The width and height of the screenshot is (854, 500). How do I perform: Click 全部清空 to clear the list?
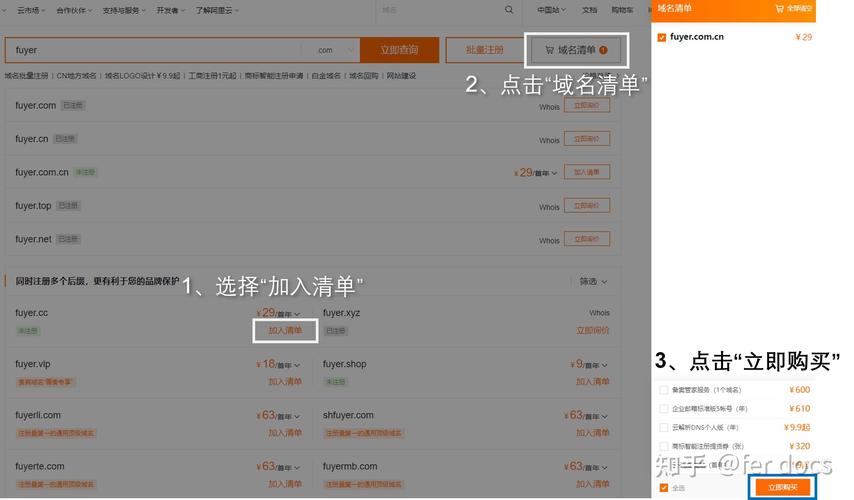798,9
